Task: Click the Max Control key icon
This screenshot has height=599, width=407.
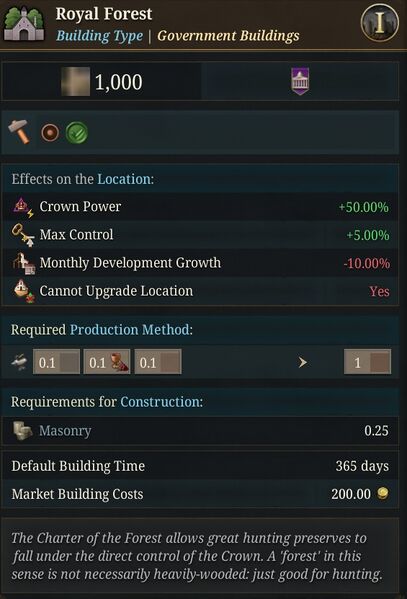Action: click(23, 235)
